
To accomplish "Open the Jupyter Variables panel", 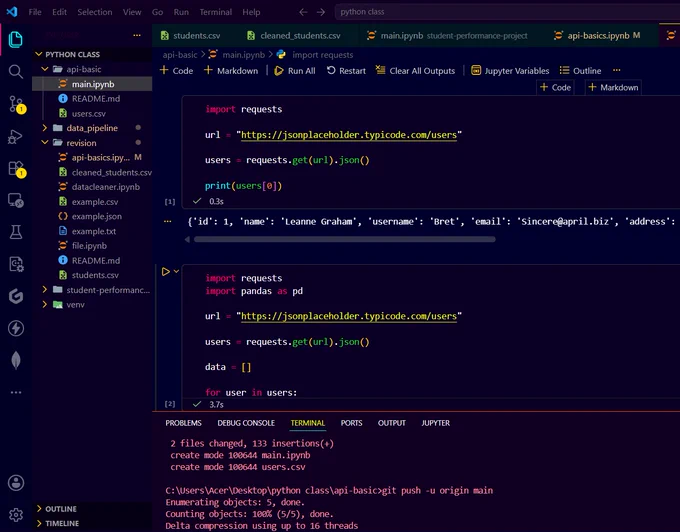I will (x=510, y=71).
